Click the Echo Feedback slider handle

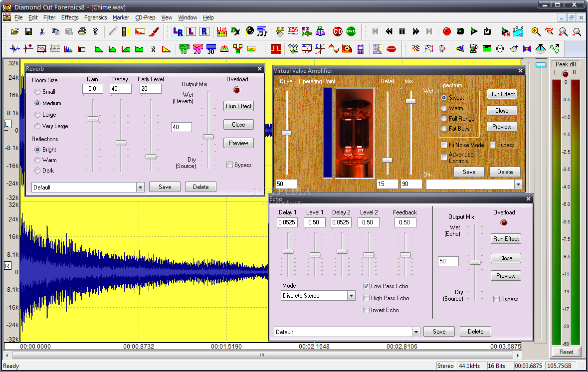click(405, 255)
